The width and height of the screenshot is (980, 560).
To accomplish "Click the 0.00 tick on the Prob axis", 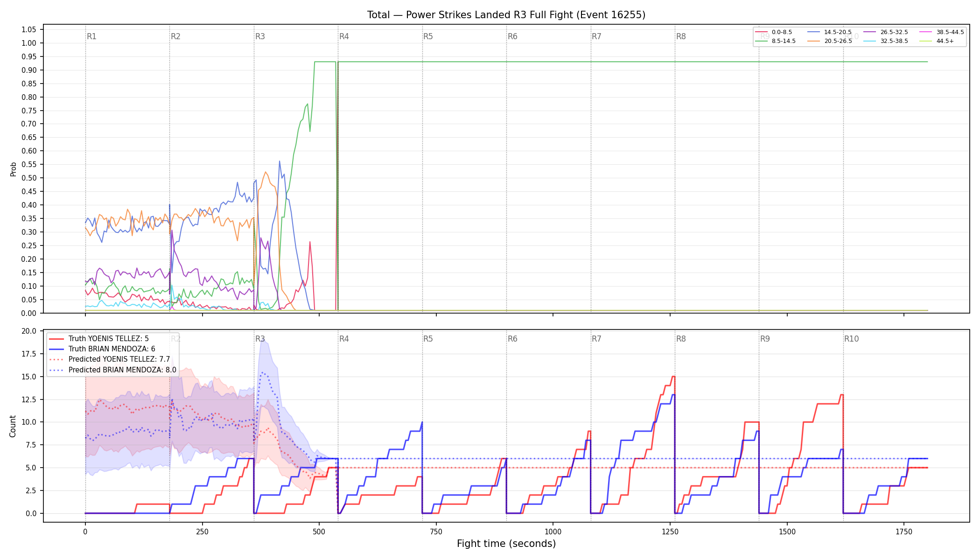I will point(29,313).
